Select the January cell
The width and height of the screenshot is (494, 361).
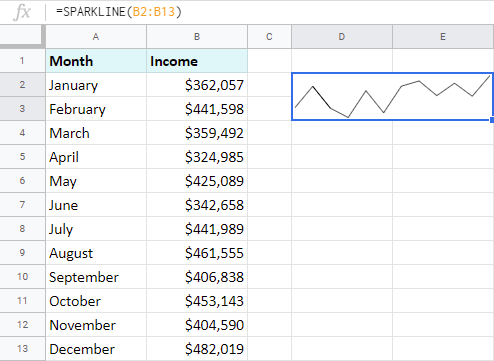[96, 85]
